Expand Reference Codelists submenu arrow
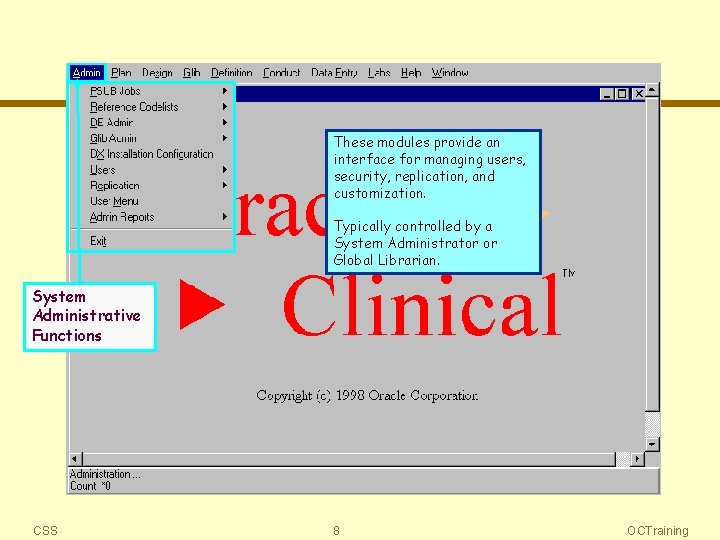This screenshot has width=720, height=540. [x=225, y=107]
